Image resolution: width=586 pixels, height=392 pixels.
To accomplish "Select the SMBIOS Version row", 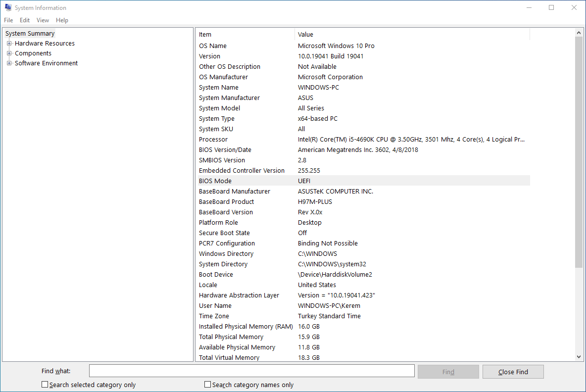I will [364, 160].
